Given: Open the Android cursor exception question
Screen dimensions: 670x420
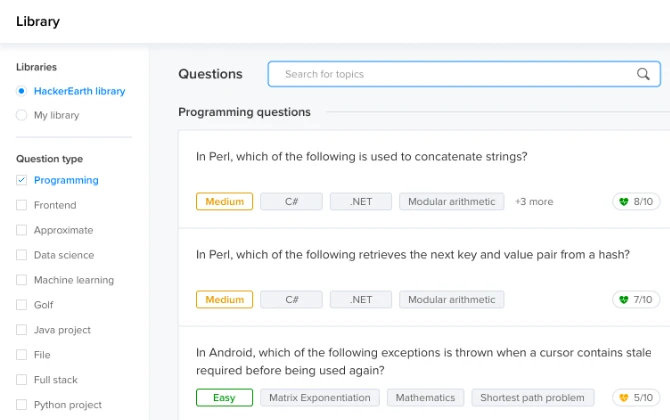Looking at the screenshot, I should click(423, 361).
